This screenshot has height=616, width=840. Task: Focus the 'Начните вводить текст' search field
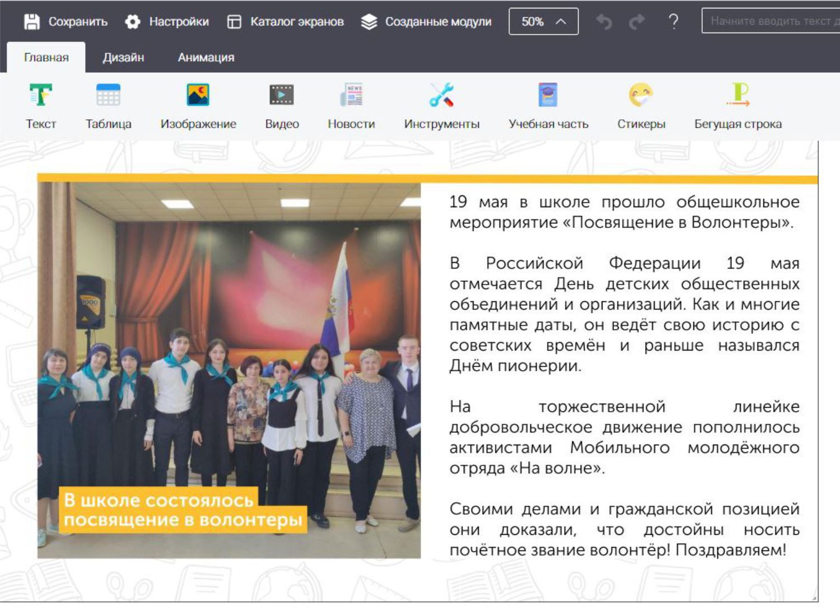coord(771,21)
